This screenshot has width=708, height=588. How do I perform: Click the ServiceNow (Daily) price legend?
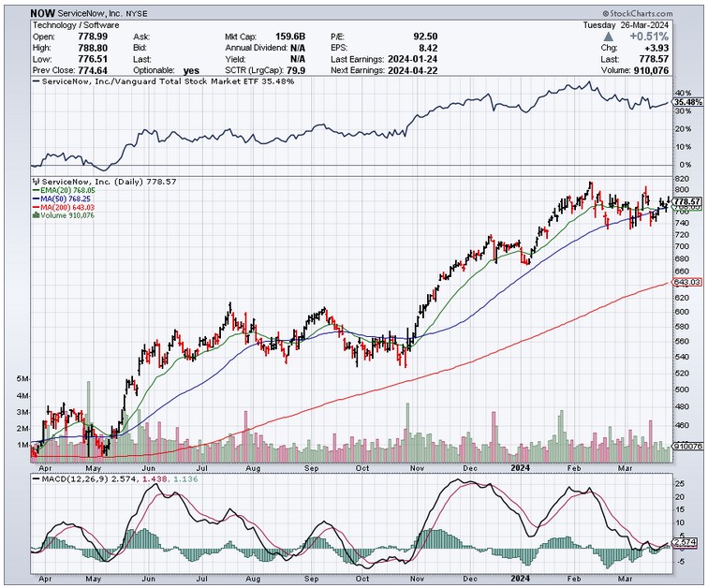click(83, 179)
